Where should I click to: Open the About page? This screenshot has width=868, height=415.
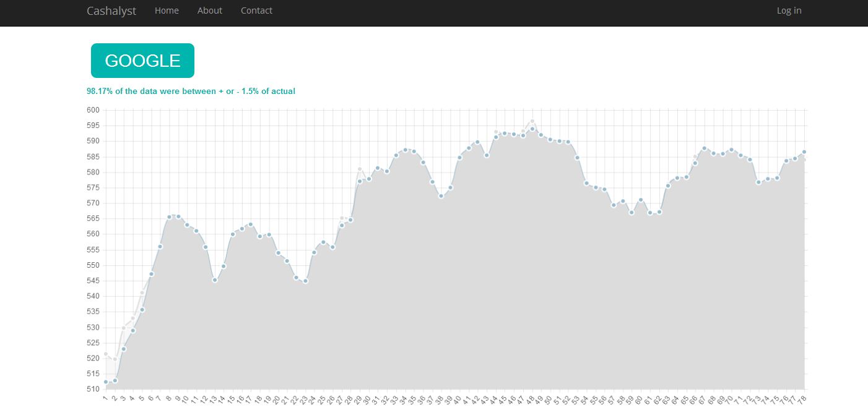[210, 11]
